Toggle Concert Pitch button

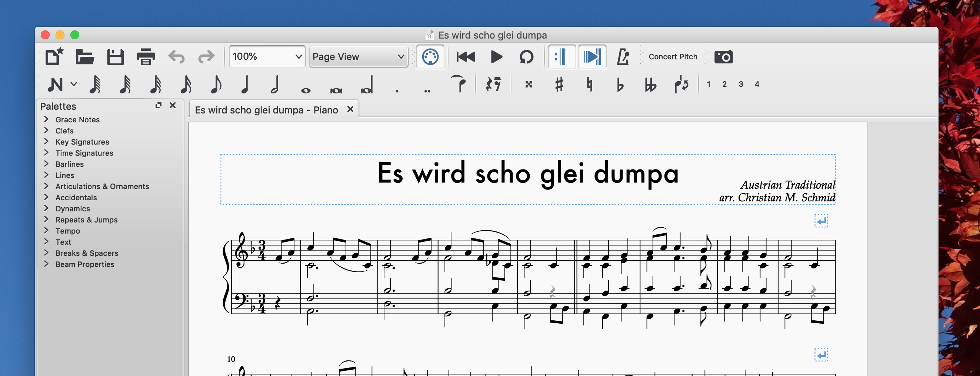coord(673,56)
